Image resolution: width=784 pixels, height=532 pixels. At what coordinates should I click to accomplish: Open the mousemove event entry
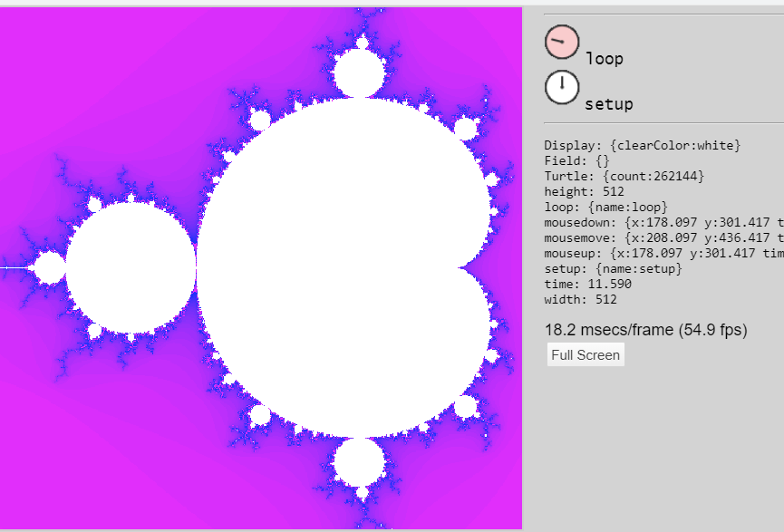click(663, 237)
